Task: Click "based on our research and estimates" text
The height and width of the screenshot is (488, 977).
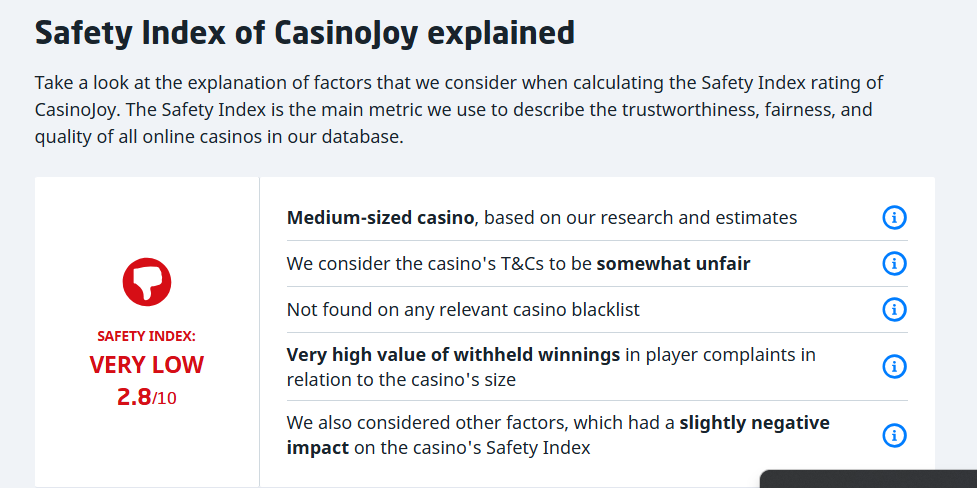Action: (639, 217)
